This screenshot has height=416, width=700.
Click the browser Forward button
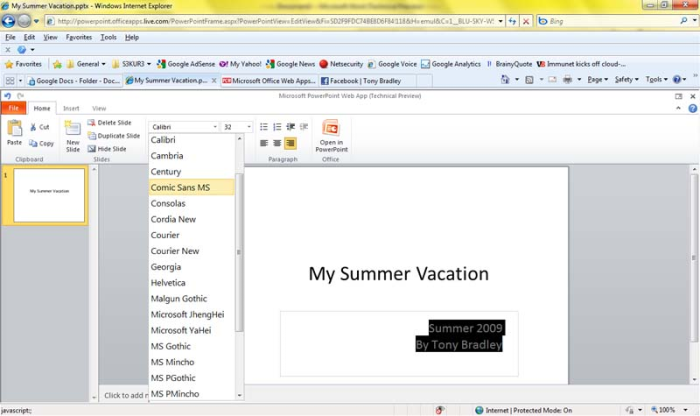(x=24, y=21)
